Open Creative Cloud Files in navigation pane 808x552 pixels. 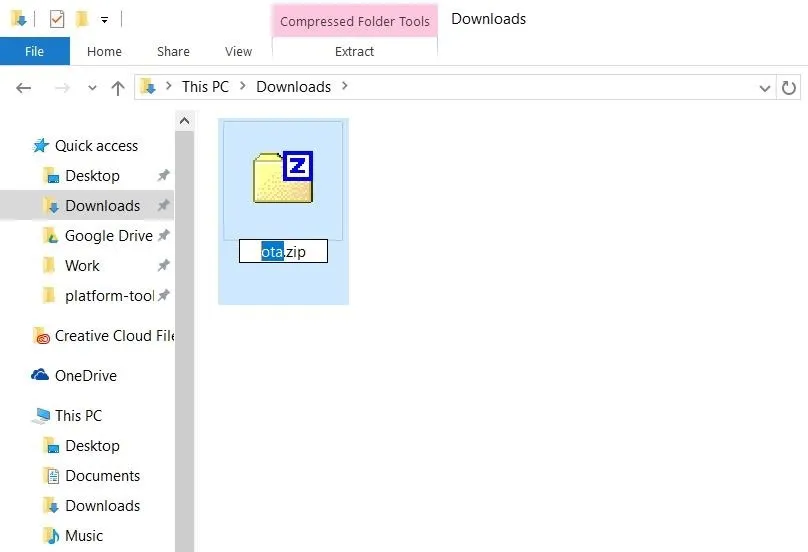pyautogui.click(x=114, y=336)
